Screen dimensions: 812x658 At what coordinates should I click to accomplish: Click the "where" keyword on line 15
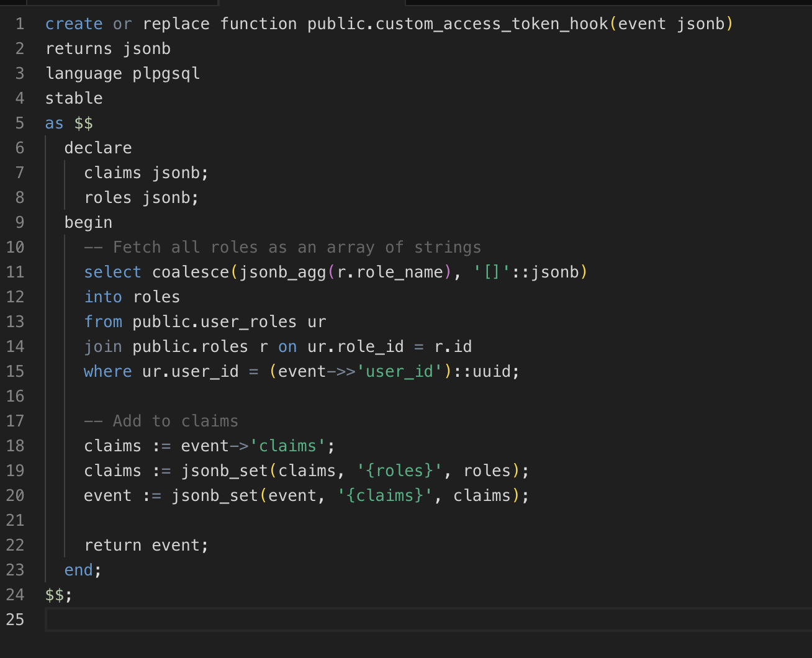(x=108, y=372)
